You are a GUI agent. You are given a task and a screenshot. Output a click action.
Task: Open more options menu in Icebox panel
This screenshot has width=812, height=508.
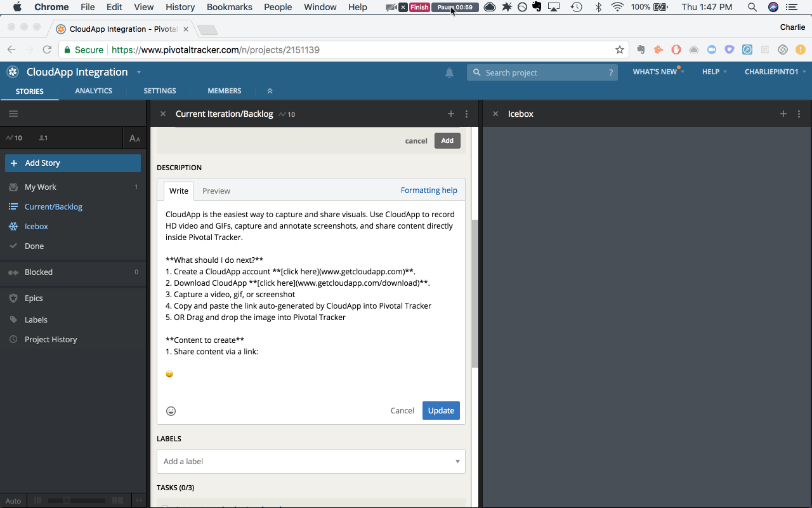pos(799,114)
